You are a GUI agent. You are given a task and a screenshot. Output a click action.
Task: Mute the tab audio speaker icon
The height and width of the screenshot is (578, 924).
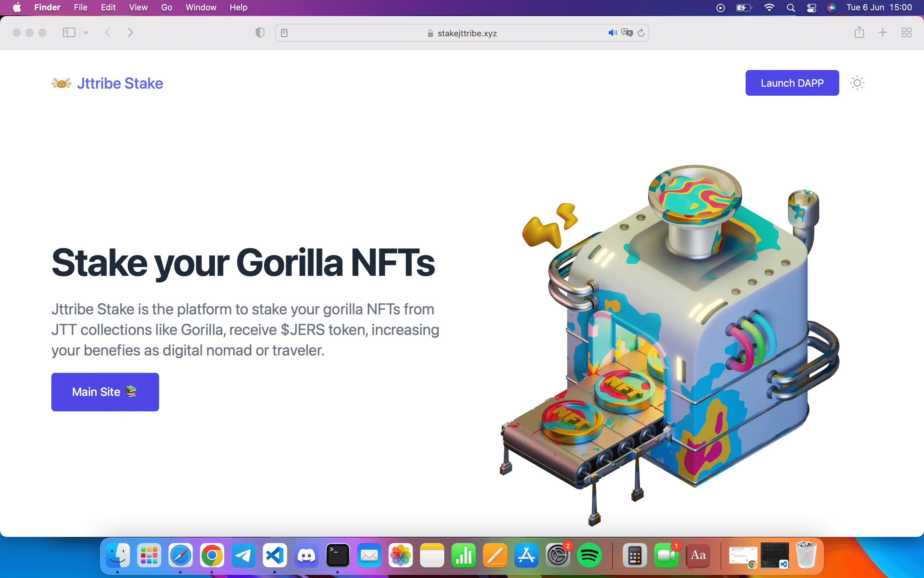tap(612, 33)
